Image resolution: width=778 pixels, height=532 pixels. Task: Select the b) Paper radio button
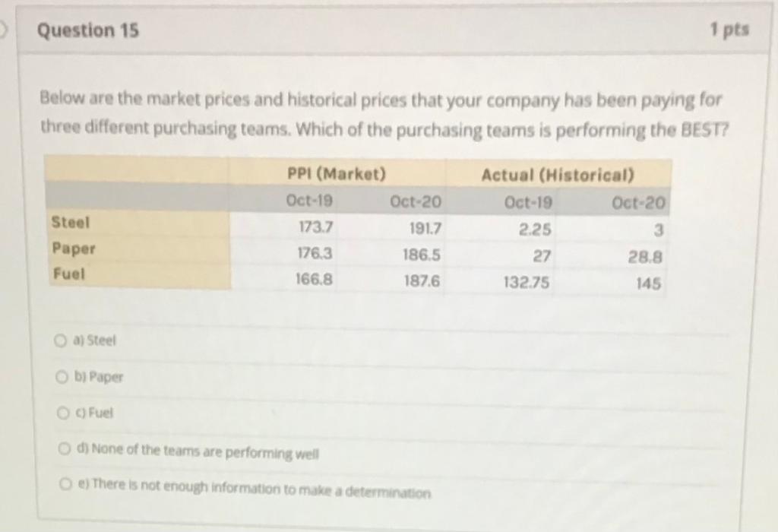pyautogui.click(x=62, y=377)
